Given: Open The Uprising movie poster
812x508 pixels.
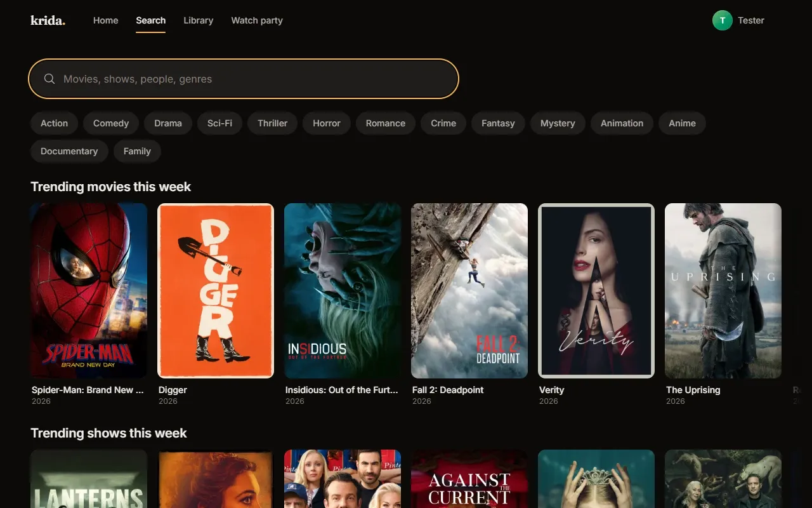Looking at the screenshot, I should pos(723,291).
